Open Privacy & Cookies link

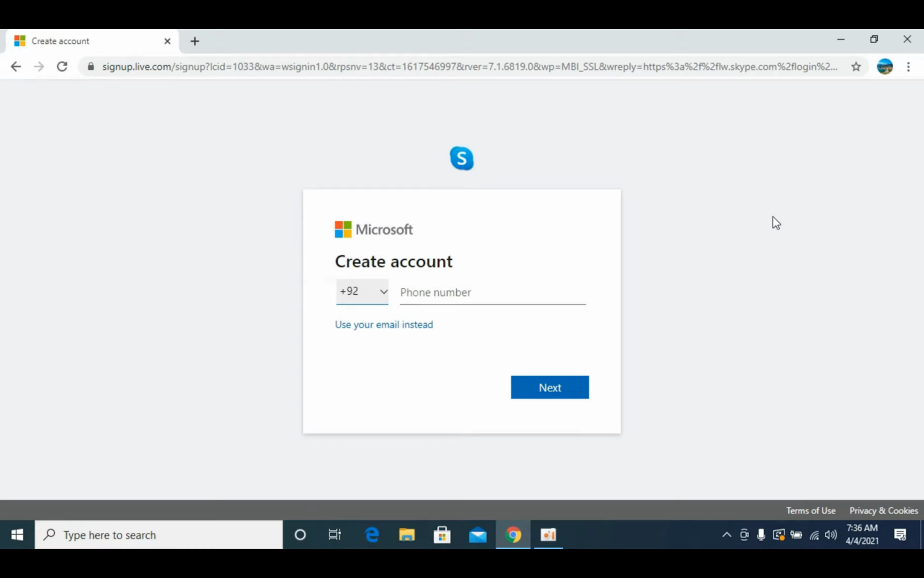884,510
